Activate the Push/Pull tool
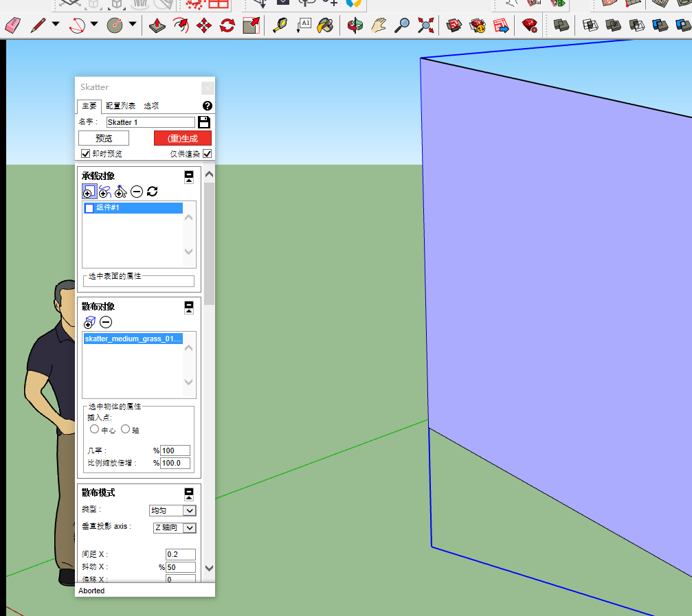The image size is (692, 616). click(x=158, y=26)
